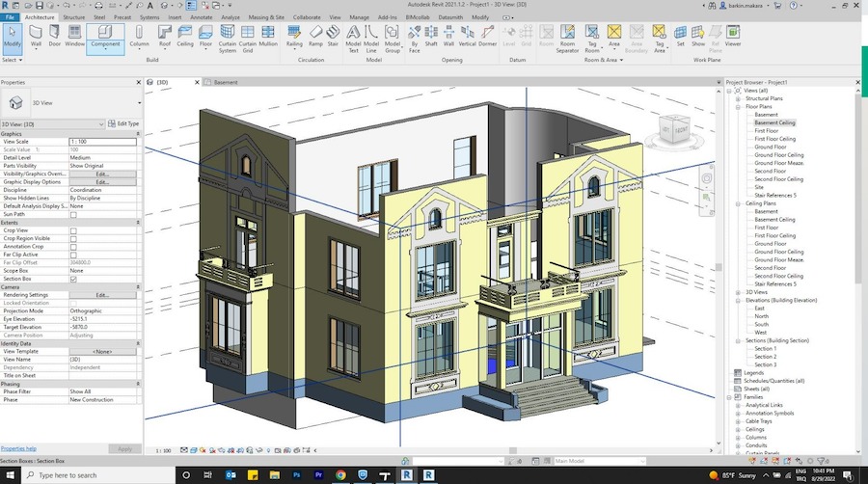Select Basement Ceiling in Floor Plans
The height and width of the screenshot is (484, 868).
774,122
